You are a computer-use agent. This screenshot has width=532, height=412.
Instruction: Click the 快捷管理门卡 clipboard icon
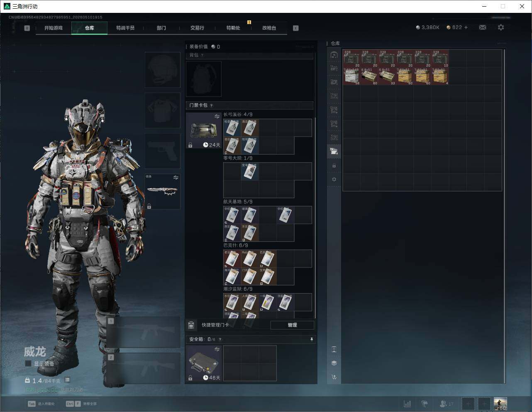[191, 325]
